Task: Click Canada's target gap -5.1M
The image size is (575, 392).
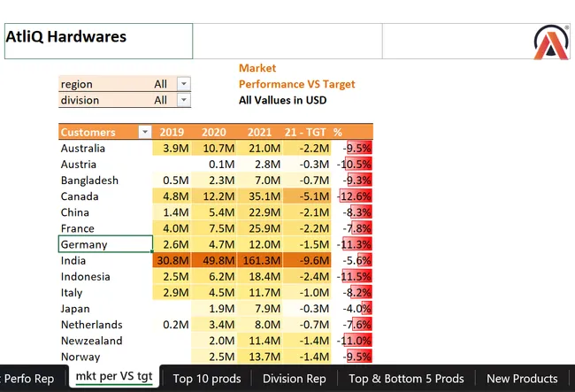Action: (307, 196)
